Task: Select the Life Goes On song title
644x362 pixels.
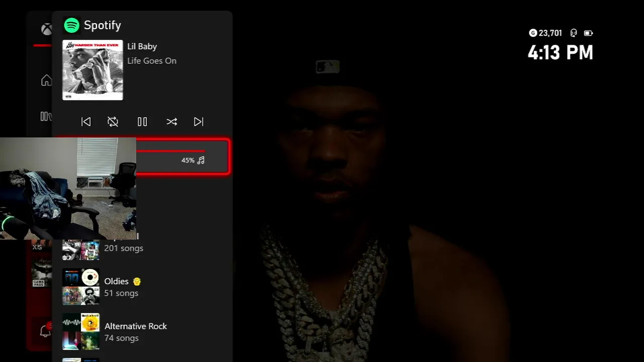Action: point(152,61)
